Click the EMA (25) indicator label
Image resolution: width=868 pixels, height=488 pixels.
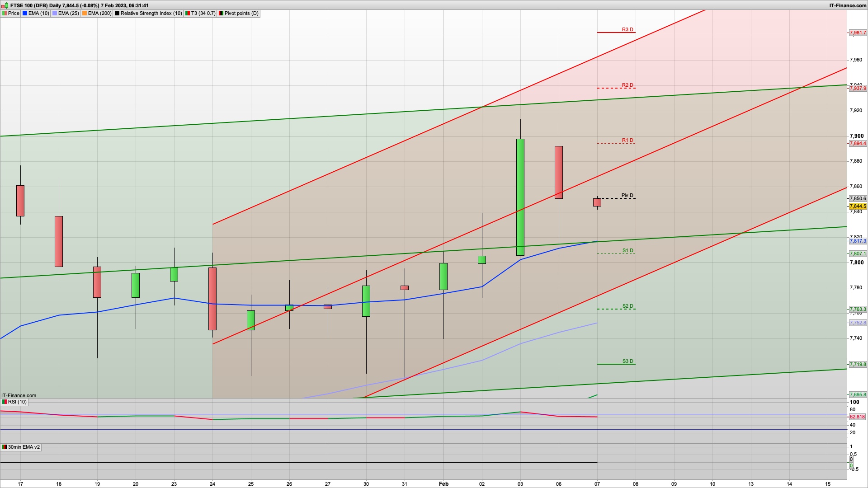point(68,14)
